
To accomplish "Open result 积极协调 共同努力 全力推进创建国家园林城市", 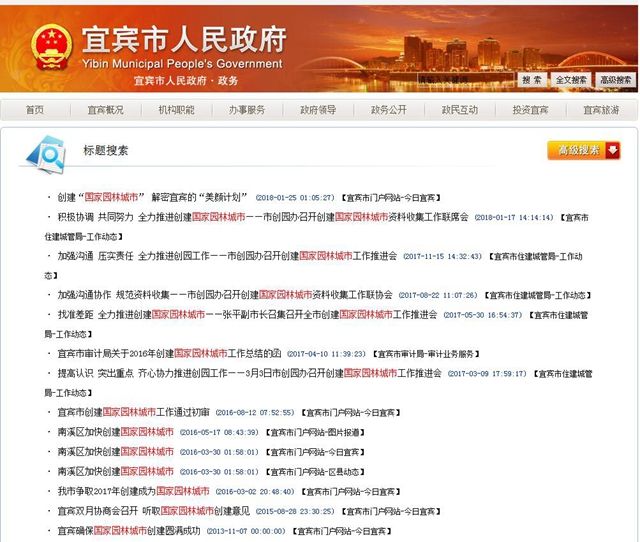I will [263, 217].
